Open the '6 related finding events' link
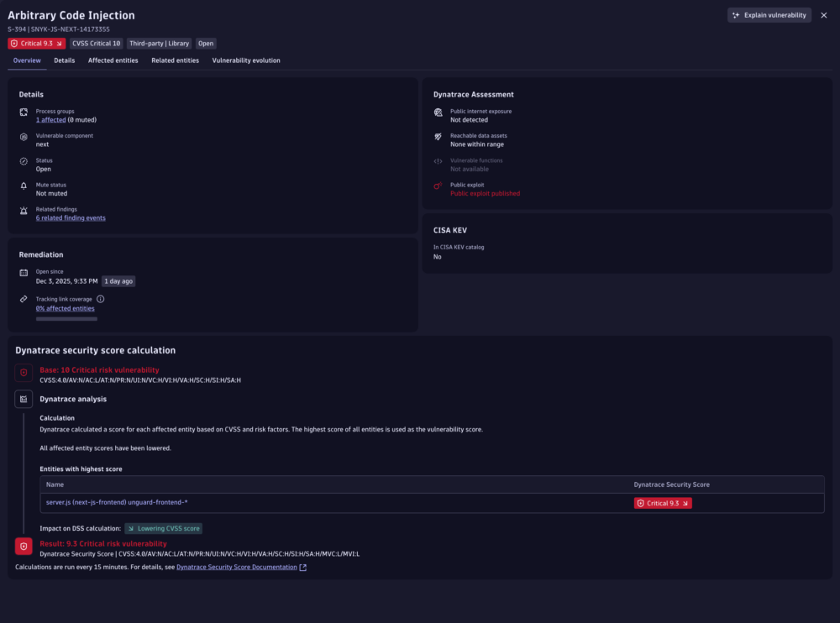The height and width of the screenshot is (623, 840). click(71, 217)
